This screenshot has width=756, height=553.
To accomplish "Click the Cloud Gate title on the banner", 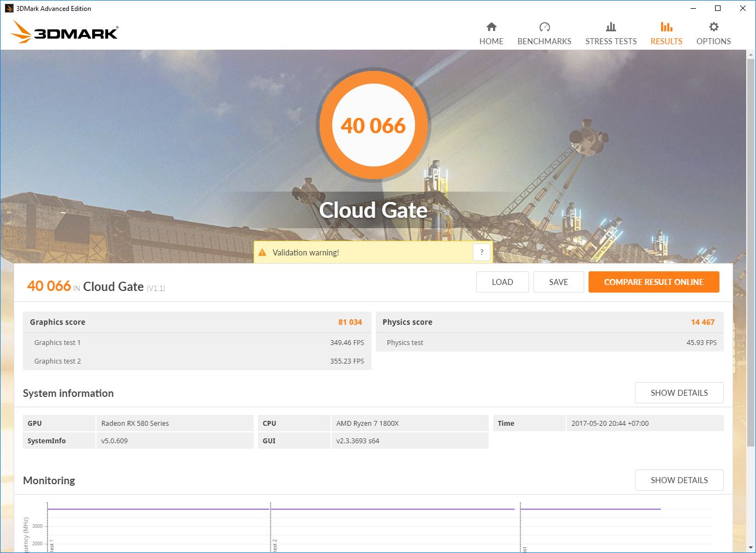I will pos(374,210).
